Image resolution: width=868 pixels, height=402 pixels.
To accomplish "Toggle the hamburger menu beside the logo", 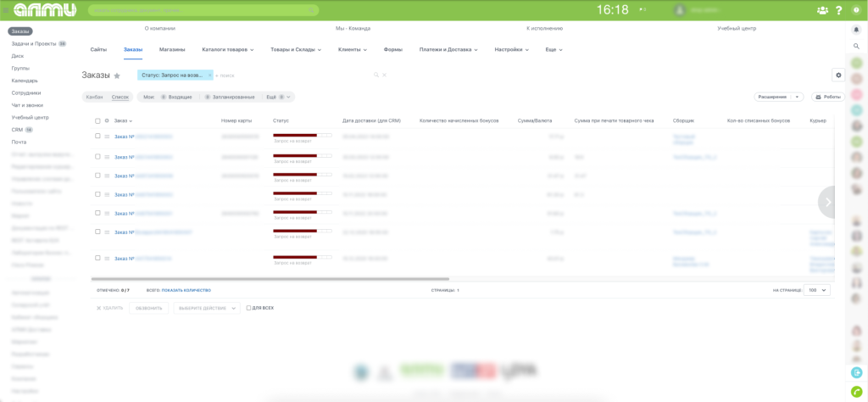I will click(6, 10).
